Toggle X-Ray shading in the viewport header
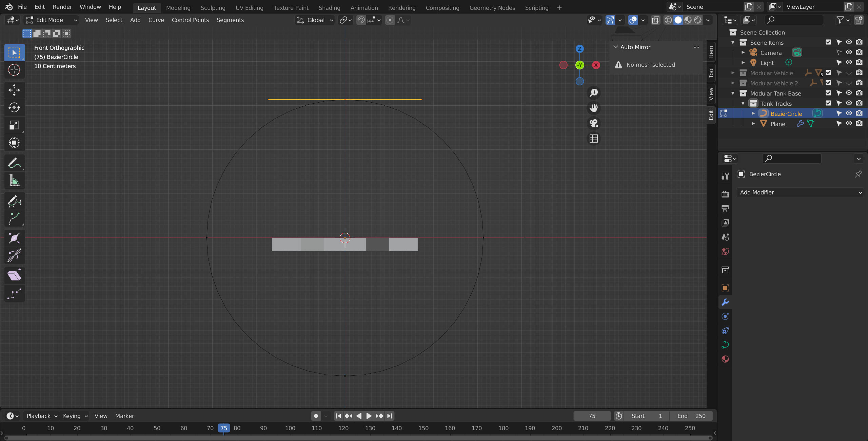This screenshot has width=868, height=441. point(655,20)
